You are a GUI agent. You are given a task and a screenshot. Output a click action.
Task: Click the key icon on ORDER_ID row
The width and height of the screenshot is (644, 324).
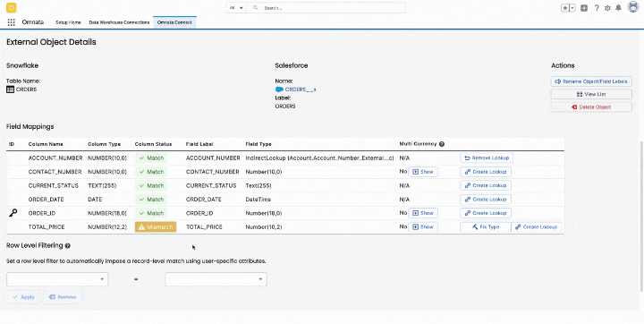click(x=13, y=213)
